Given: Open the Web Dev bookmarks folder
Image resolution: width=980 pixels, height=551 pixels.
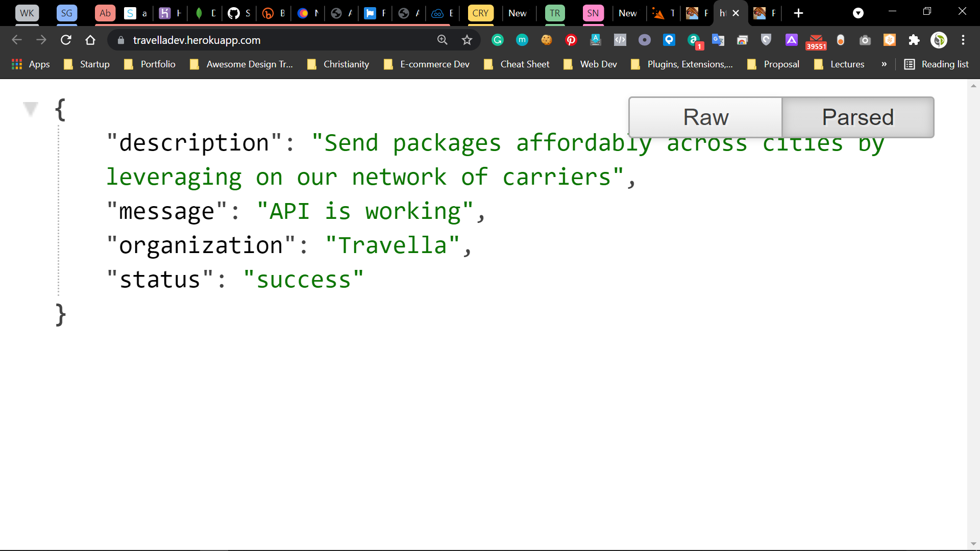Looking at the screenshot, I should click(x=598, y=64).
